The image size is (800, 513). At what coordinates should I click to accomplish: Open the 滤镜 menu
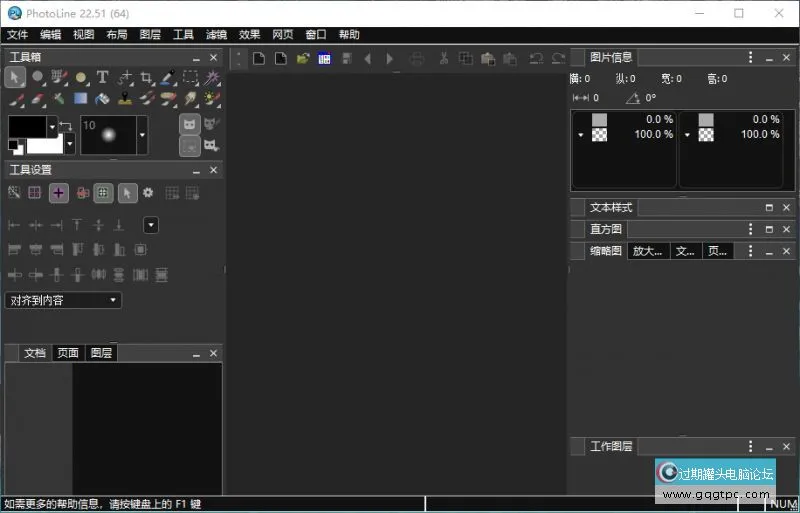click(x=216, y=34)
